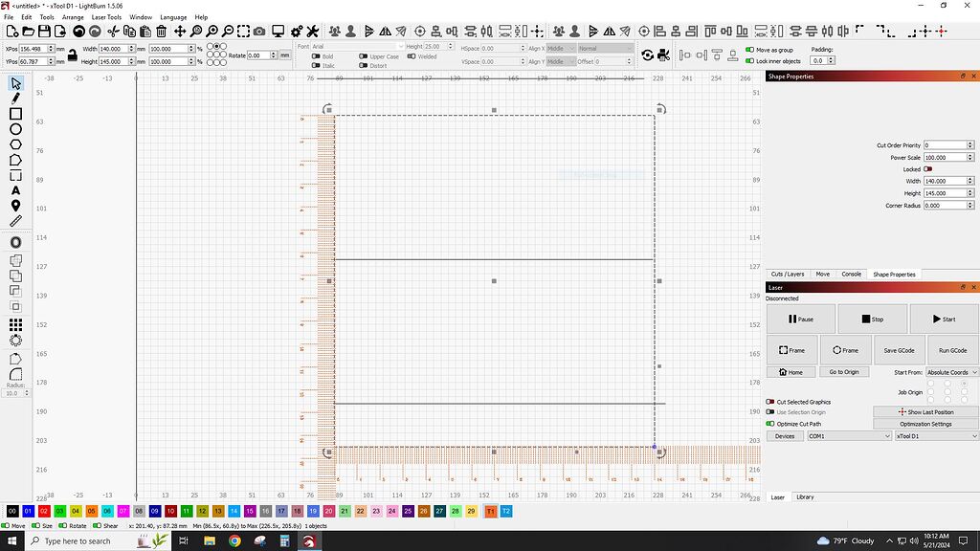Switch to the Console tab

pyautogui.click(x=850, y=274)
